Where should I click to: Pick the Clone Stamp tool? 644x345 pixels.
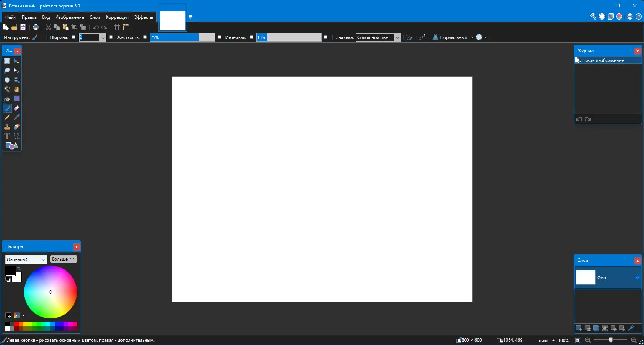pyautogui.click(x=8, y=127)
